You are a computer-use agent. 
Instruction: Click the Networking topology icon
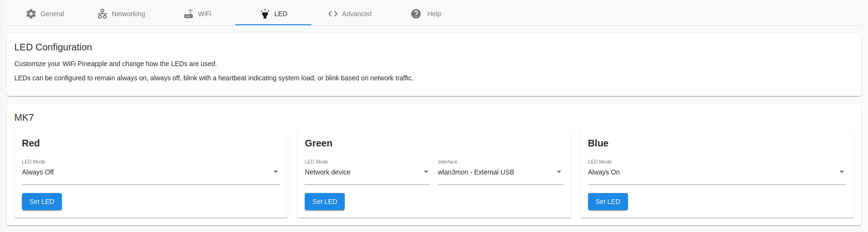[x=102, y=14]
